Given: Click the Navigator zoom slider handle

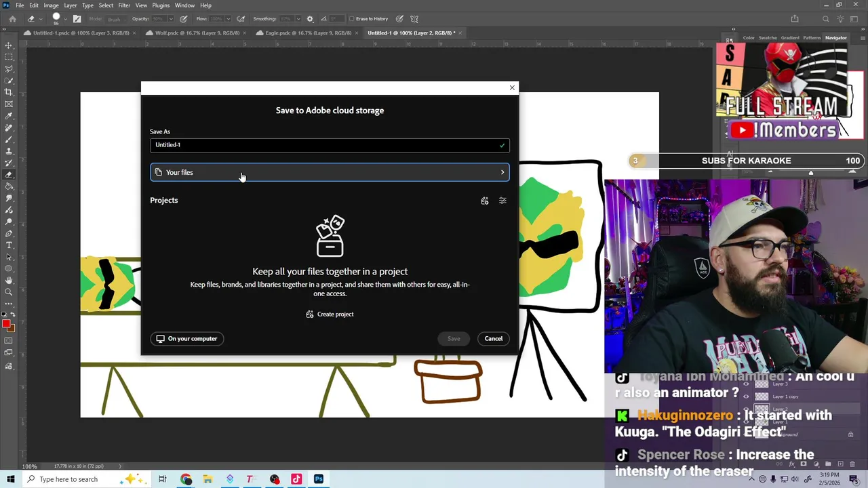Looking at the screenshot, I should (x=810, y=173).
